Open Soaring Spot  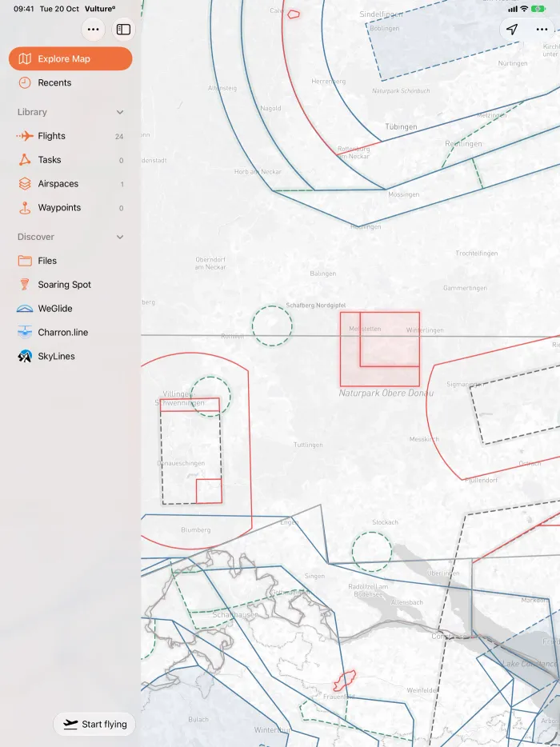[70, 285]
